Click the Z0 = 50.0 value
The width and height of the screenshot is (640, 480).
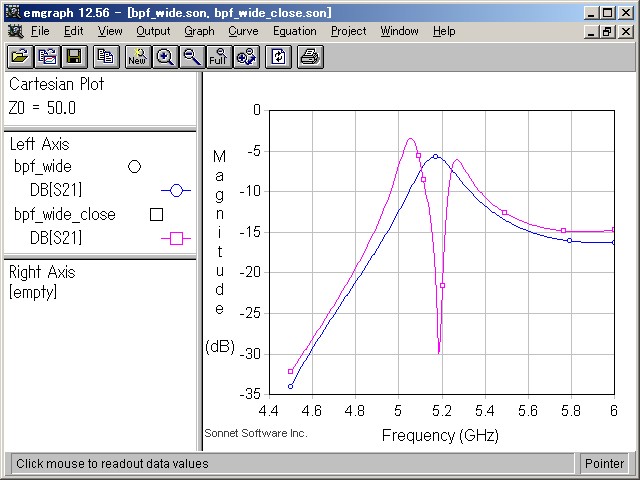pos(42,108)
